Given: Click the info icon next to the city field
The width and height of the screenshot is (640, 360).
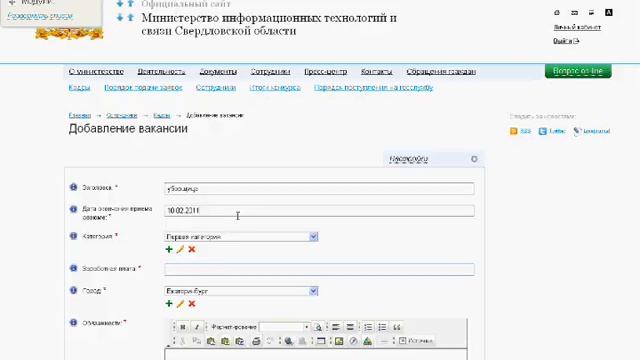Looking at the screenshot, I should [73, 290].
